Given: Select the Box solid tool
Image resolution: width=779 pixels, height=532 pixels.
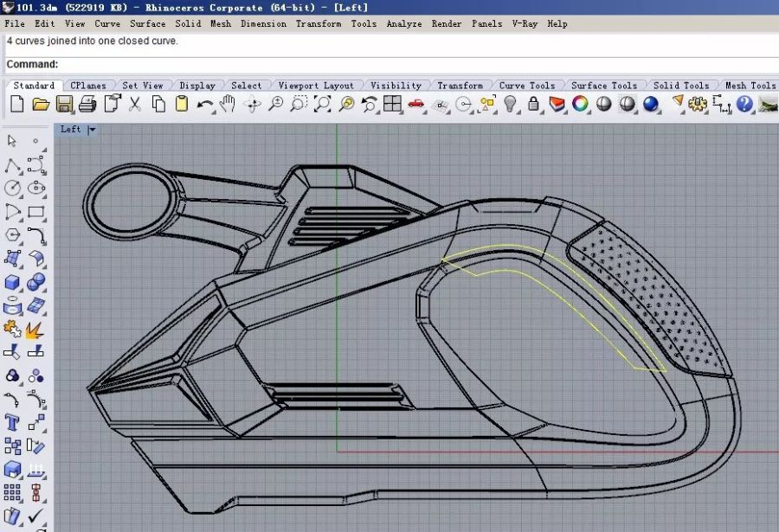Looking at the screenshot, I should tap(13, 282).
